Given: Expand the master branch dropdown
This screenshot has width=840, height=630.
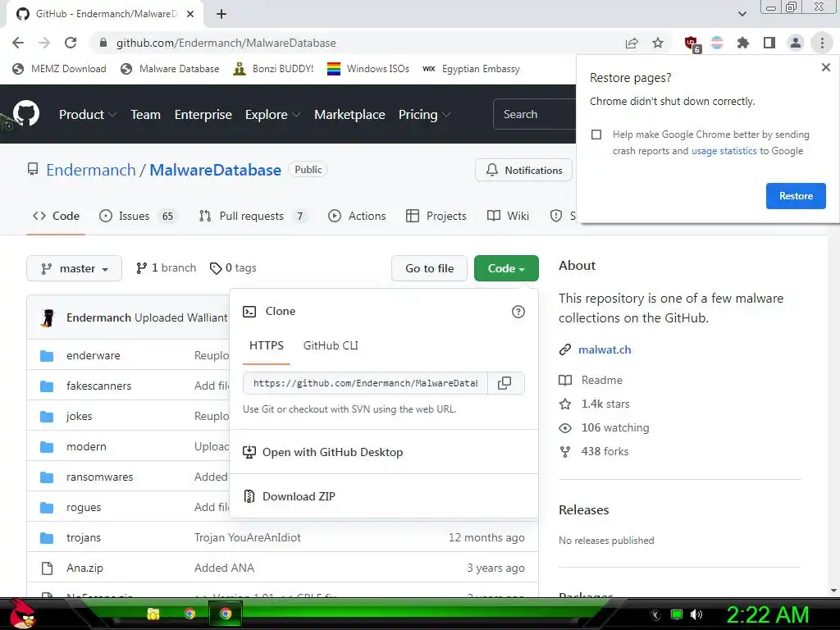Looking at the screenshot, I should tap(74, 268).
